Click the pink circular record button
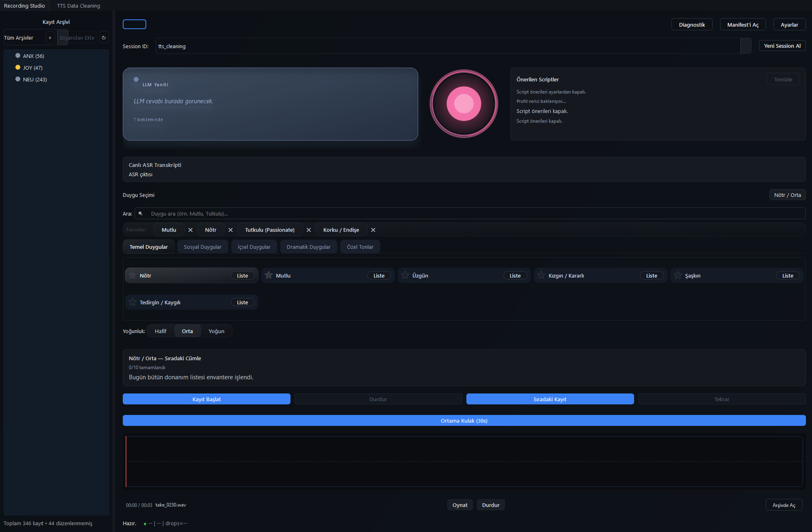The height and width of the screenshot is (532, 812). 463,104
